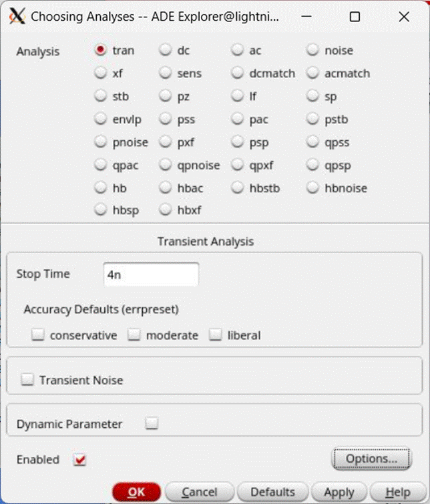430x504 pixels.
Task: Tick the liberal accuracy checkbox
Action: pos(216,335)
